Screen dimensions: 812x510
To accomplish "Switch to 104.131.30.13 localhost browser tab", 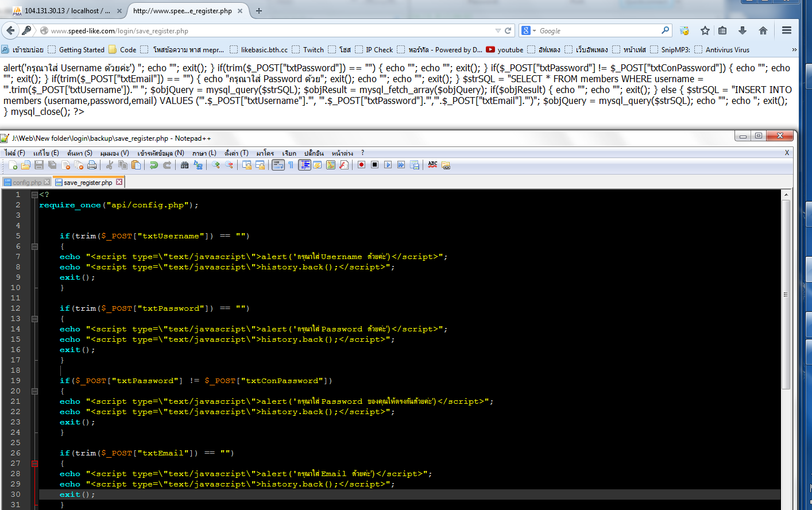I will 68,10.
